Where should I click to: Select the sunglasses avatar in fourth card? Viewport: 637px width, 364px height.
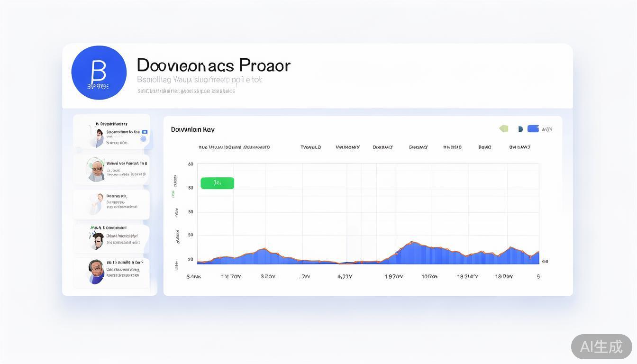[98, 240]
